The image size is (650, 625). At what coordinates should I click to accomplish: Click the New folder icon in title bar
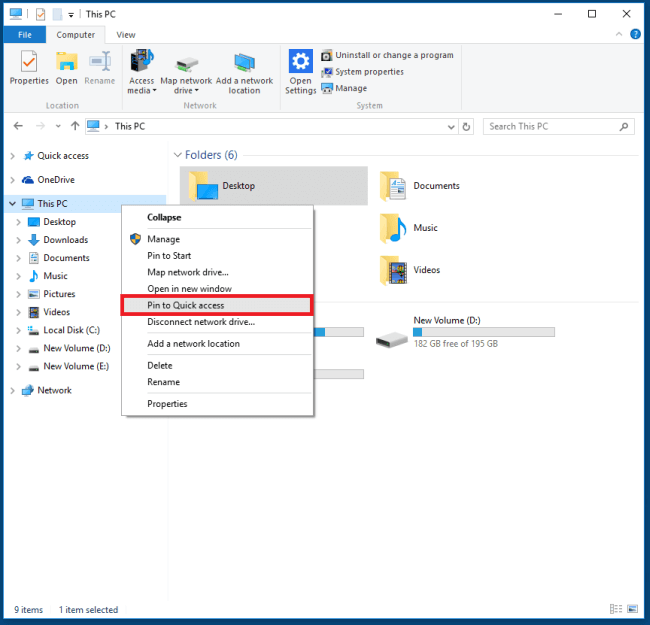[57, 15]
